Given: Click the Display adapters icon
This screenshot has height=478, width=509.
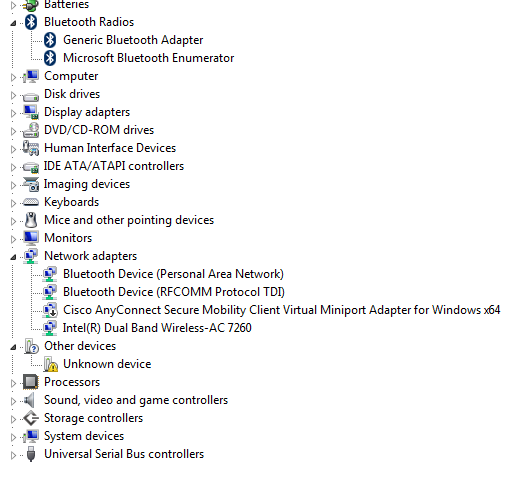Looking at the screenshot, I should tap(31, 112).
